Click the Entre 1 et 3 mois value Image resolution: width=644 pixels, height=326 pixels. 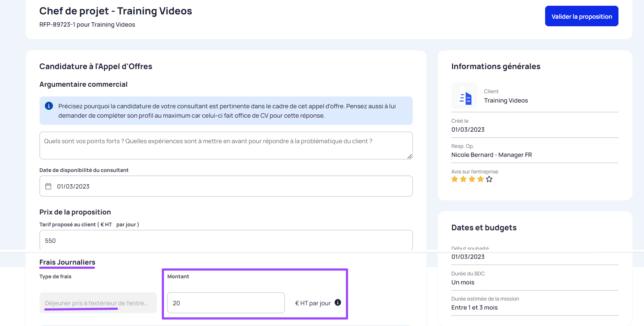click(x=474, y=307)
